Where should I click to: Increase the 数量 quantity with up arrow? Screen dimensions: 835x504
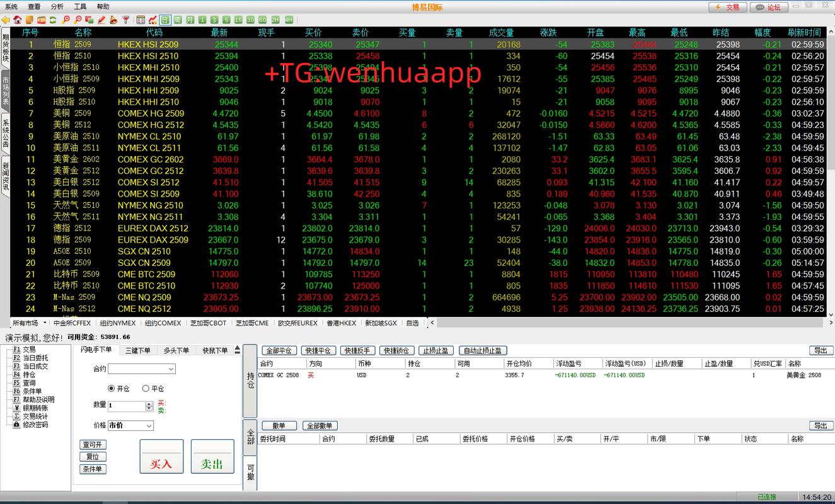pyautogui.click(x=149, y=404)
